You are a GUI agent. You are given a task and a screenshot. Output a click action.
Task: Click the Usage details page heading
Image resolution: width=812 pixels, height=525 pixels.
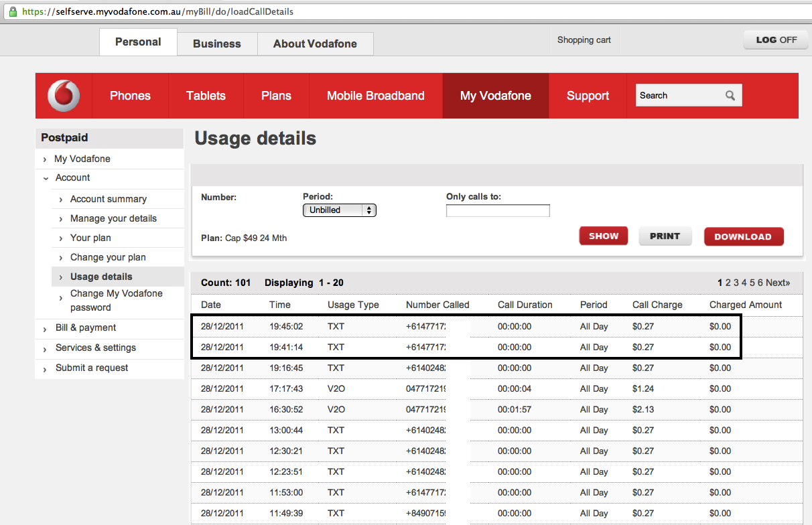[x=255, y=139]
